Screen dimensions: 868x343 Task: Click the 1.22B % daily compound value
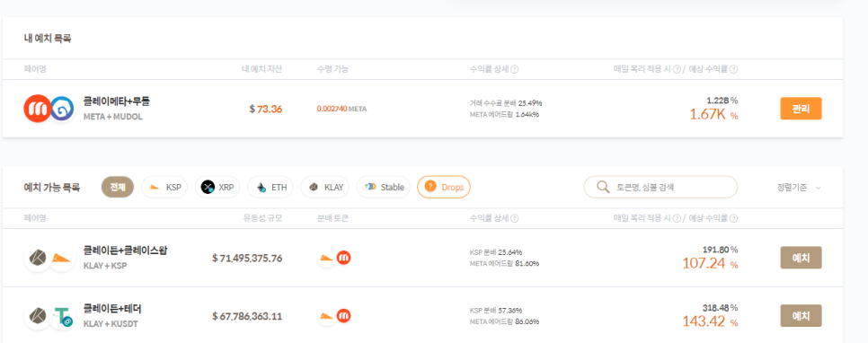click(x=722, y=101)
